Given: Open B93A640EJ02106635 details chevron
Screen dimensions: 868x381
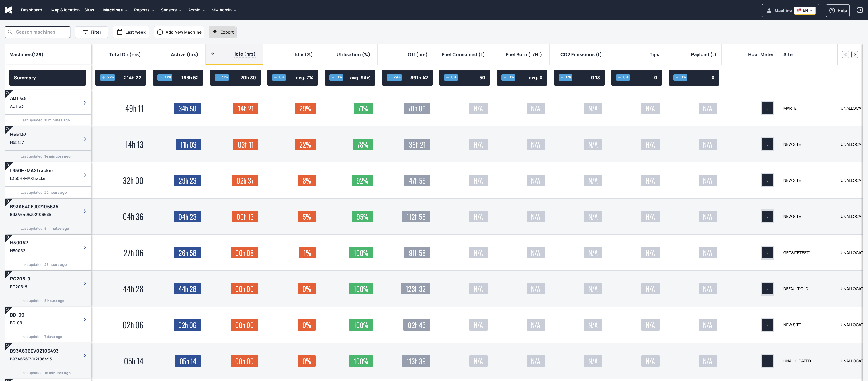Looking at the screenshot, I should [x=85, y=211].
